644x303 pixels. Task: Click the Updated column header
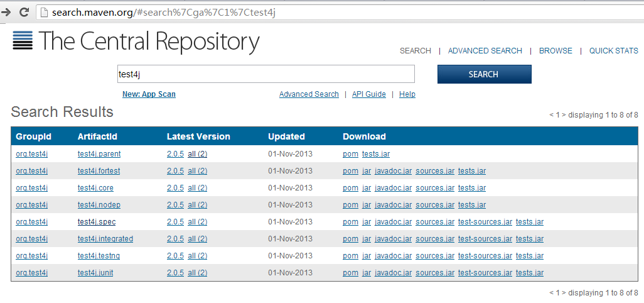[x=286, y=136]
